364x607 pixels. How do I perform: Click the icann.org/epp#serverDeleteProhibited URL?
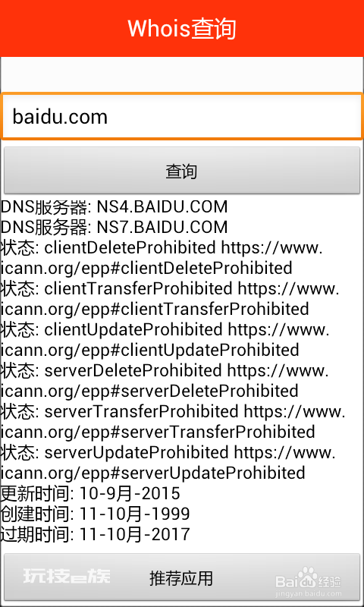[149, 391]
